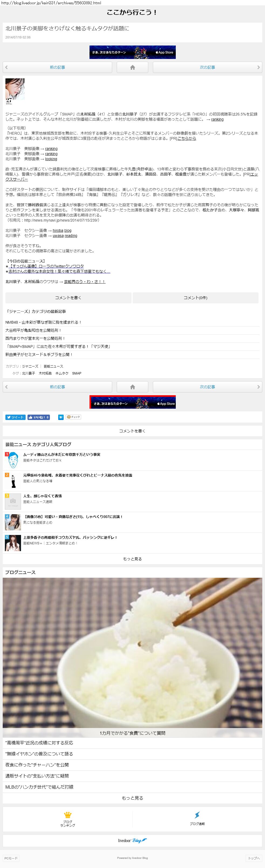Click the Facebook like button
This screenshot has width=265, height=868.
(x=39, y=417)
